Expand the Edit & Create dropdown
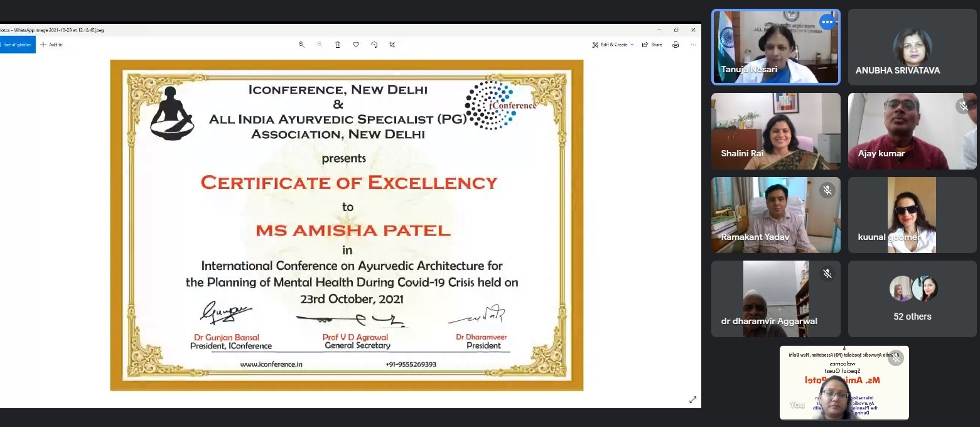Image resolution: width=980 pixels, height=427 pixels. (x=613, y=45)
